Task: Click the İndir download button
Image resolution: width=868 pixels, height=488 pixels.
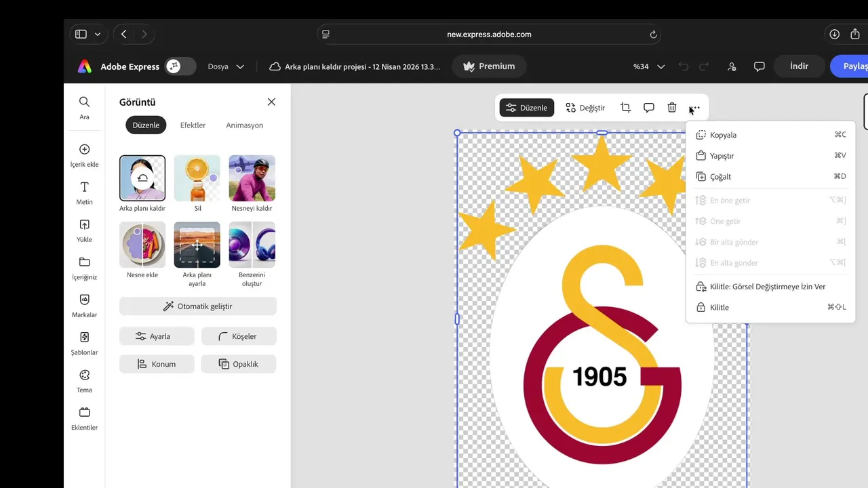Action: [x=800, y=66]
